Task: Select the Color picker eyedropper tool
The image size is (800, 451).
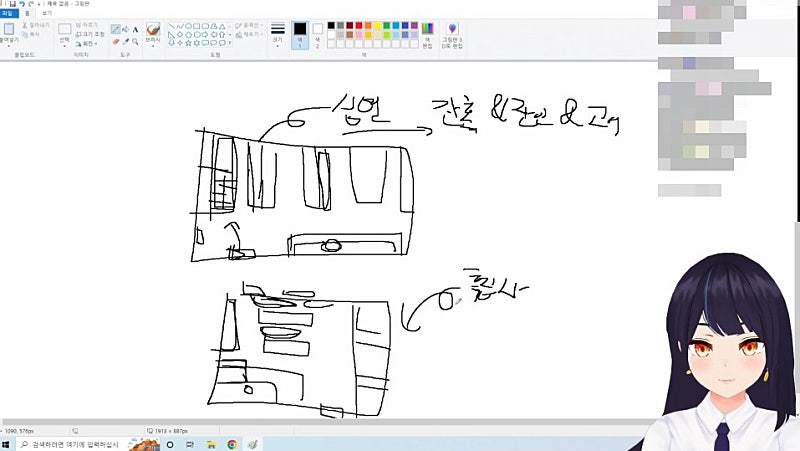Action: point(126,41)
